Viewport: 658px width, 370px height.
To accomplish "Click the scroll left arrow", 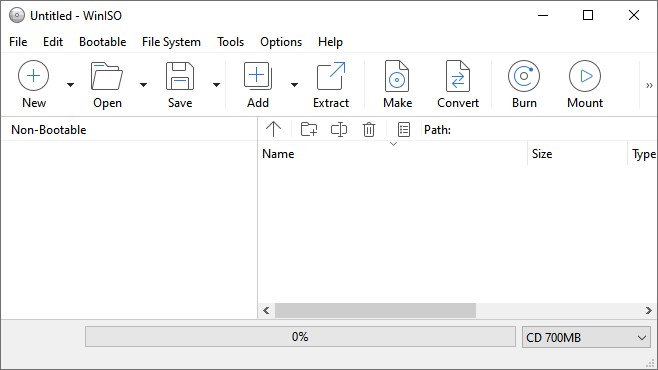I will (266, 310).
